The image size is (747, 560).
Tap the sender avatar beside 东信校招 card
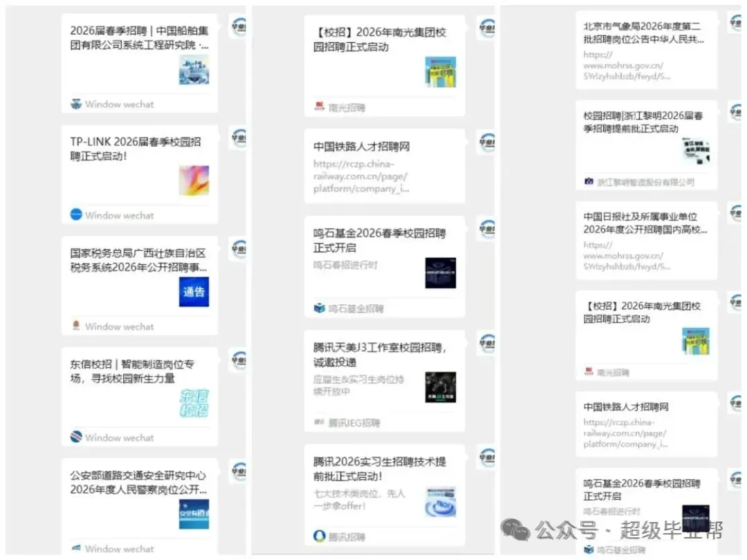click(x=239, y=360)
